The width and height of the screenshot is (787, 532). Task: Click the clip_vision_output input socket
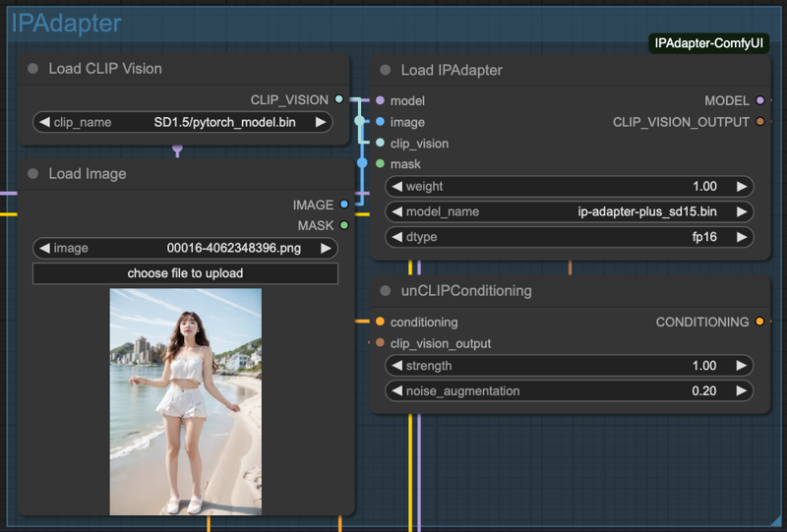pyautogui.click(x=381, y=343)
